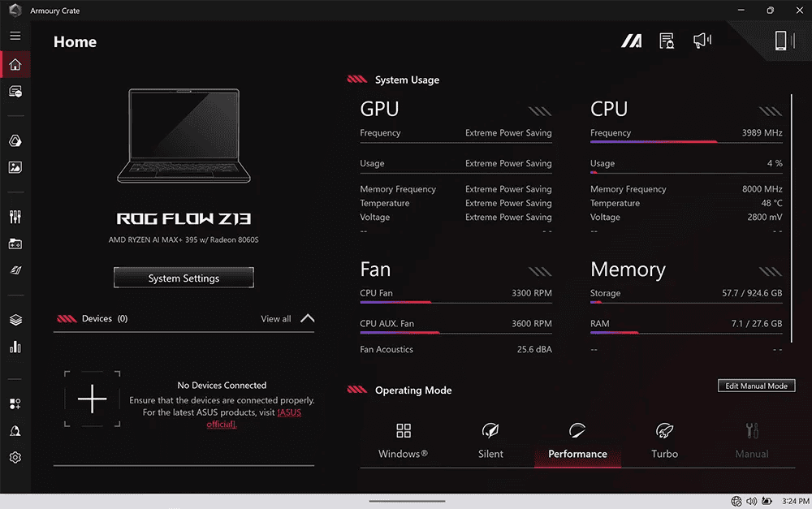Viewport: 812px width, 509px height.
Task: Switch operating mode to Windows®
Action: tap(403, 441)
